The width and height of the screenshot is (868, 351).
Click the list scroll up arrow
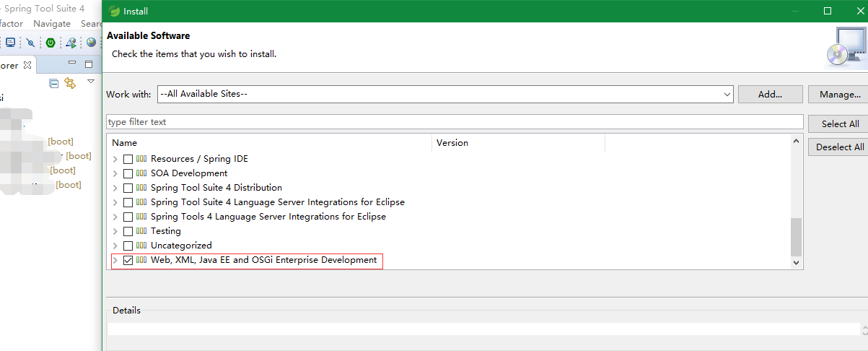796,142
